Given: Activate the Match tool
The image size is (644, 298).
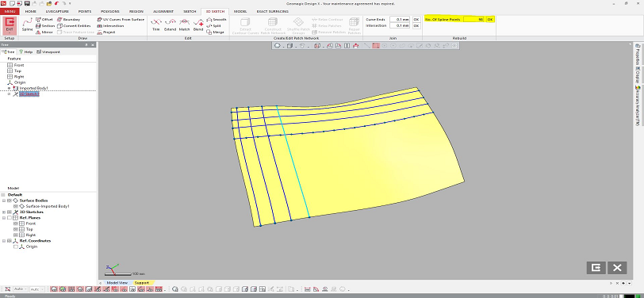Looking at the screenshot, I should [x=185, y=25].
